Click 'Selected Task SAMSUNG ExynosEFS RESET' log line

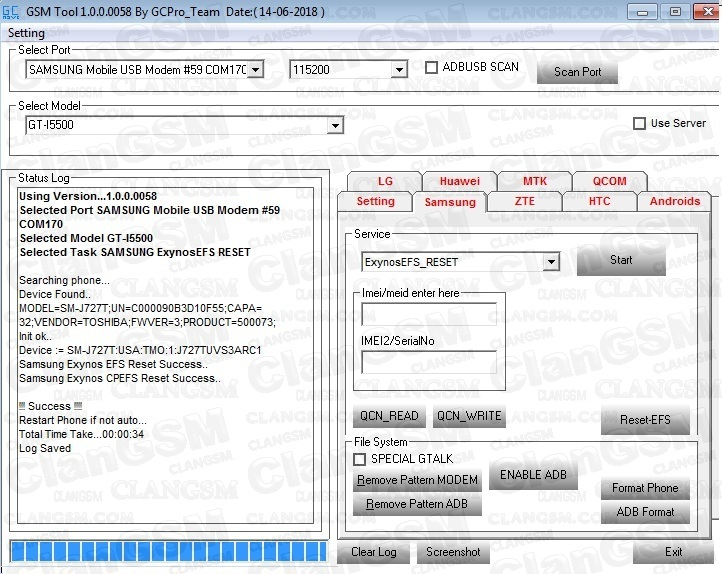pos(135,252)
